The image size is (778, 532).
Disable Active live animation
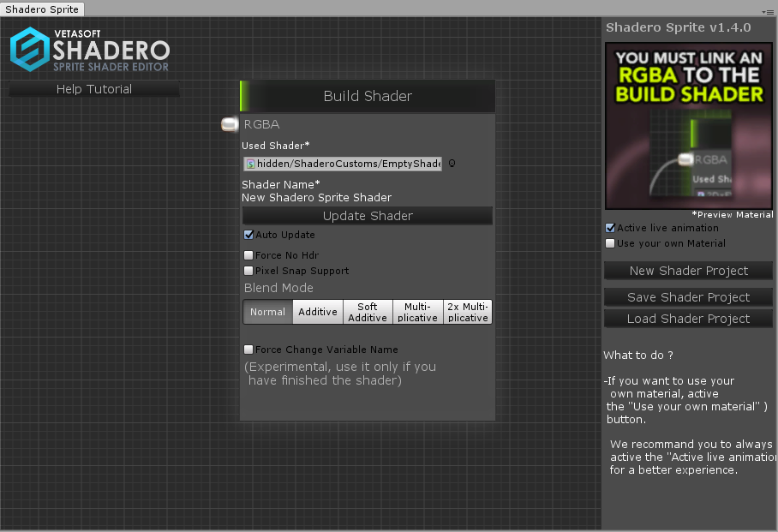pos(610,228)
